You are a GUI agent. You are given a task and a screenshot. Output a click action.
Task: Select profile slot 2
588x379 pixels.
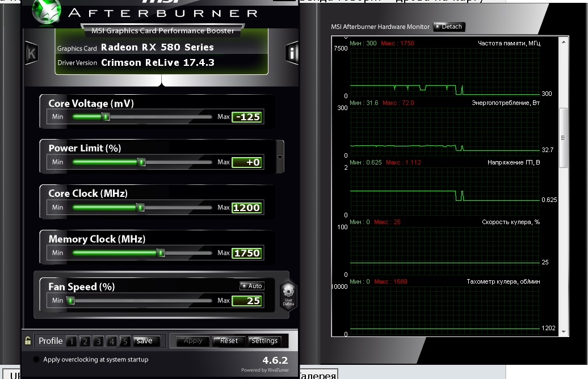pyautogui.click(x=85, y=341)
